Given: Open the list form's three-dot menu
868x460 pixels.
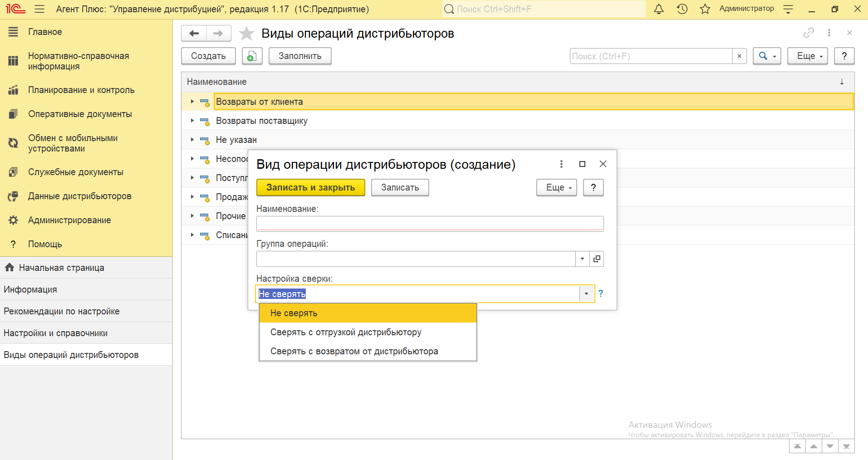Looking at the screenshot, I should click(x=829, y=33).
